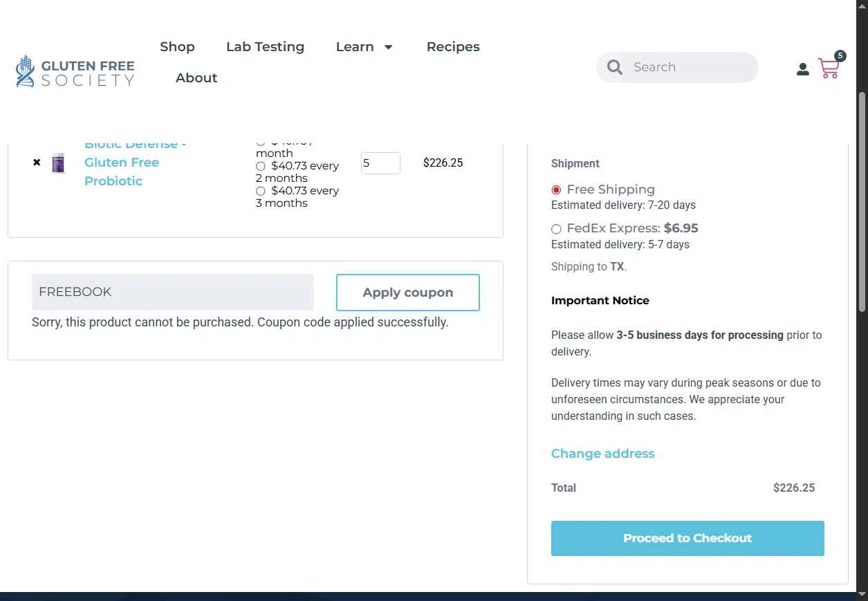Click the cart badge count 5
Screen dimensions: 868x601
840,56
